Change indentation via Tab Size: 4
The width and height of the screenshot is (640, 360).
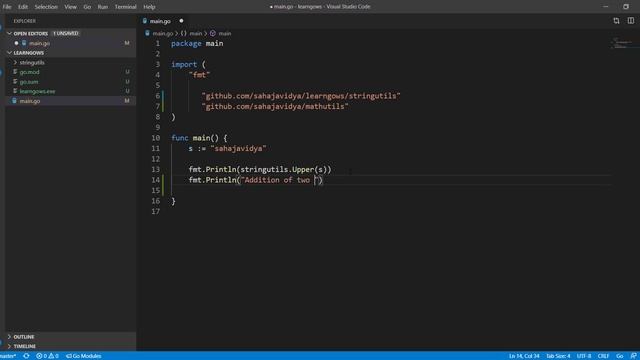pos(558,356)
